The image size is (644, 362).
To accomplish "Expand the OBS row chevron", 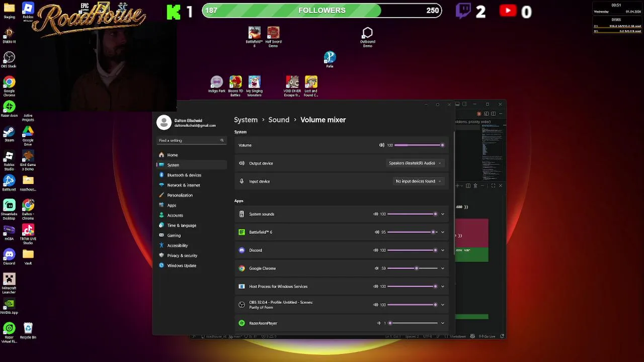I will click(x=443, y=305).
